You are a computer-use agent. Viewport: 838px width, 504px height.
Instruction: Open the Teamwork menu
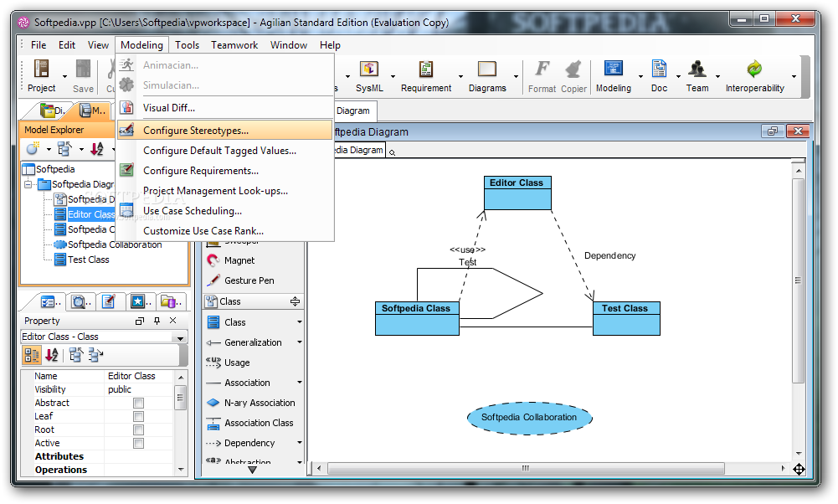(x=234, y=45)
